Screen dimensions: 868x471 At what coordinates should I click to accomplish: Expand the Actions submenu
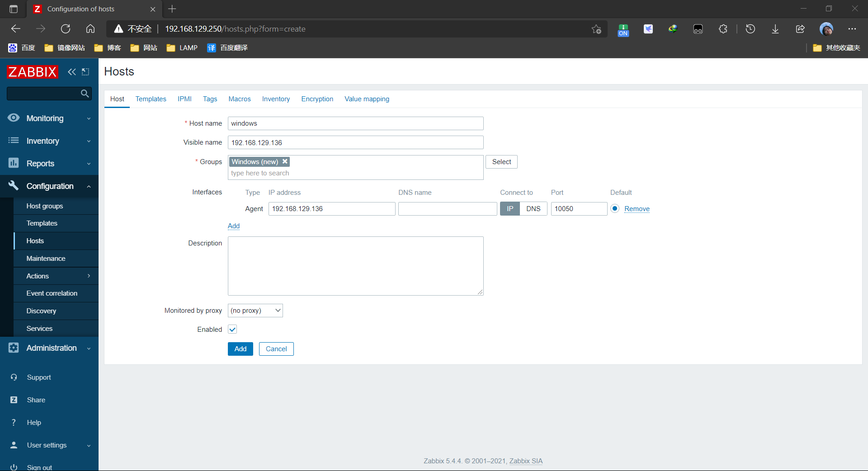coord(56,276)
